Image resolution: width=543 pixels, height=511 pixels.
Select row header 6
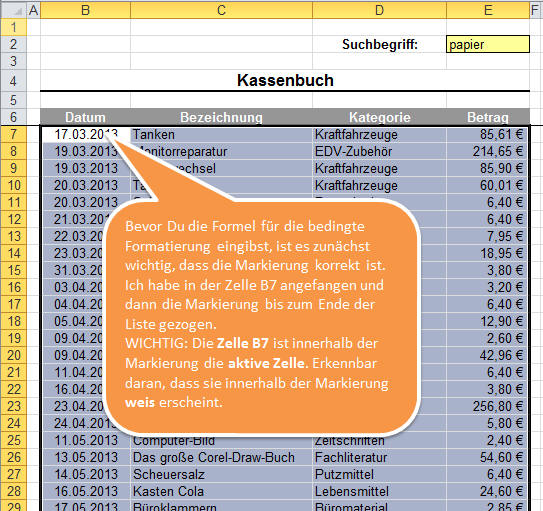click(x=13, y=117)
